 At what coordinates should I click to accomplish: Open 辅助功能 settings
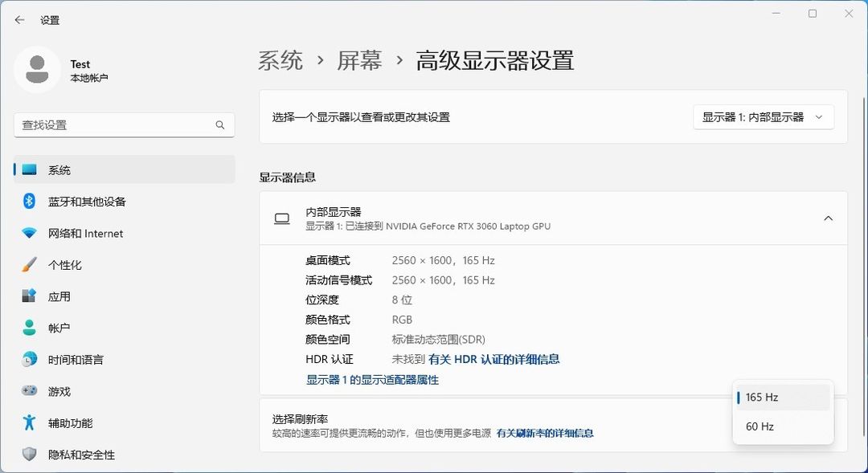coord(125,422)
